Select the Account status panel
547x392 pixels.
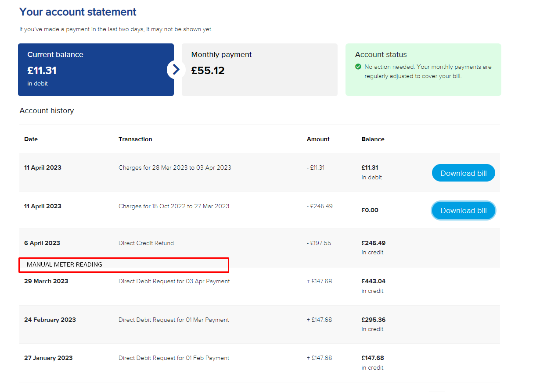(423, 70)
